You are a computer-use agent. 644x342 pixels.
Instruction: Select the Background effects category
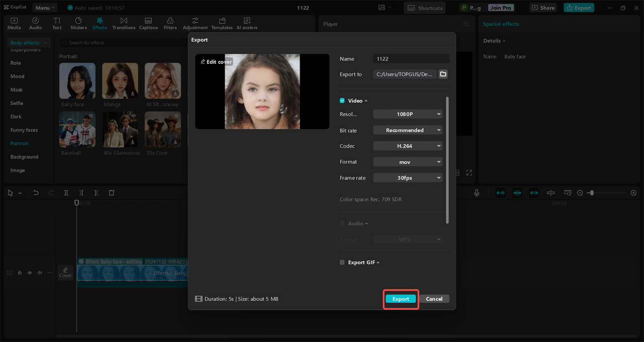pyautogui.click(x=24, y=157)
